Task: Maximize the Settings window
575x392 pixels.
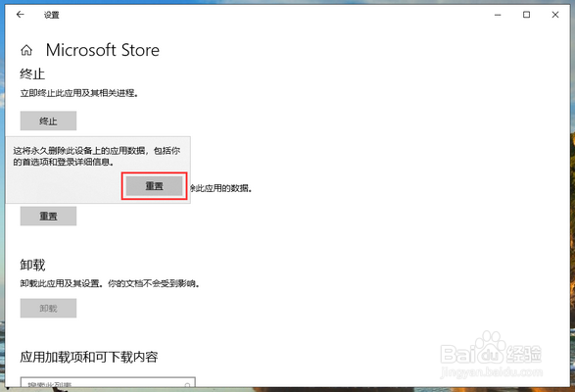Action: [x=527, y=15]
